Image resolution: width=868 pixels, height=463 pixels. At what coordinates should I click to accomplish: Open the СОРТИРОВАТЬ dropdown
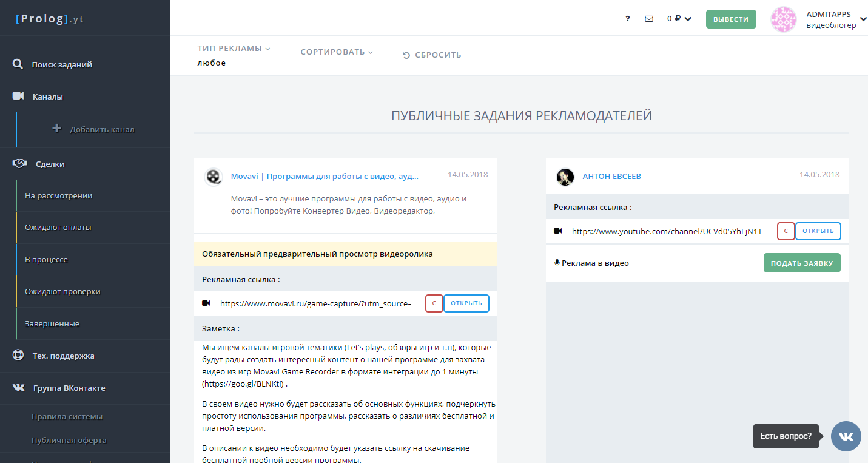pyautogui.click(x=336, y=52)
